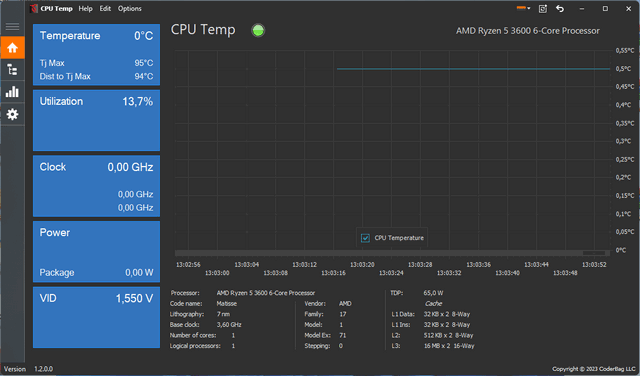Click the TDP 65,0 W value
640x376 pixels.
click(433, 293)
